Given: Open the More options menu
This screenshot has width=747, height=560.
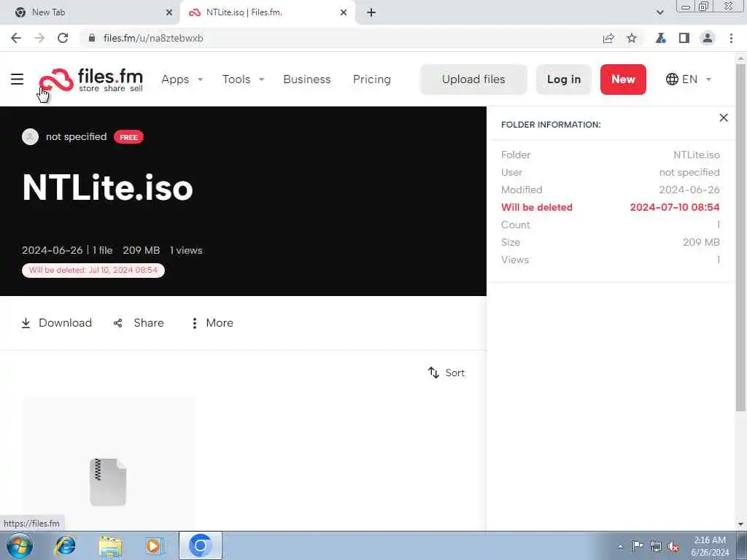Looking at the screenshot, I should (x=212, y=323).
